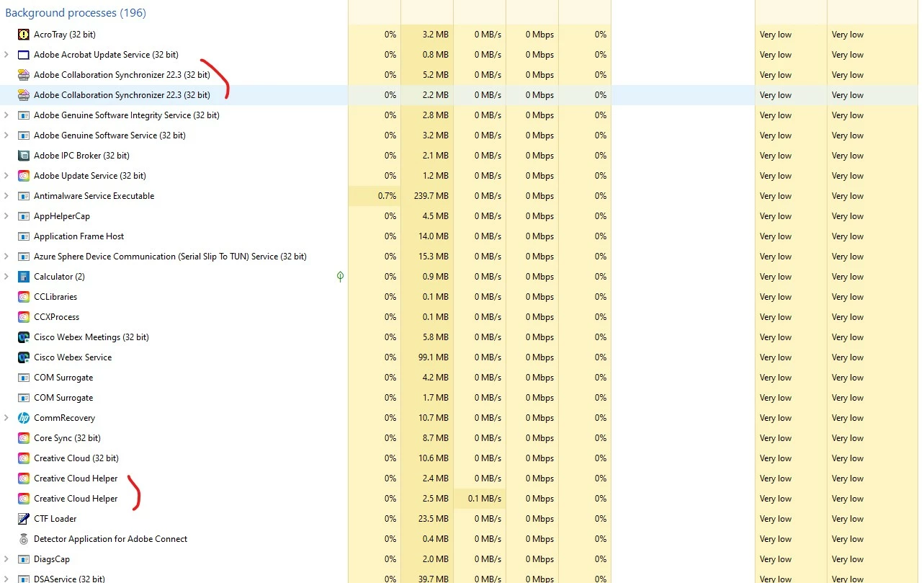Viewport: 924px width, 583px height.
Task: Click the Creative Cloud (32 bit) icon
Action: 23,458
